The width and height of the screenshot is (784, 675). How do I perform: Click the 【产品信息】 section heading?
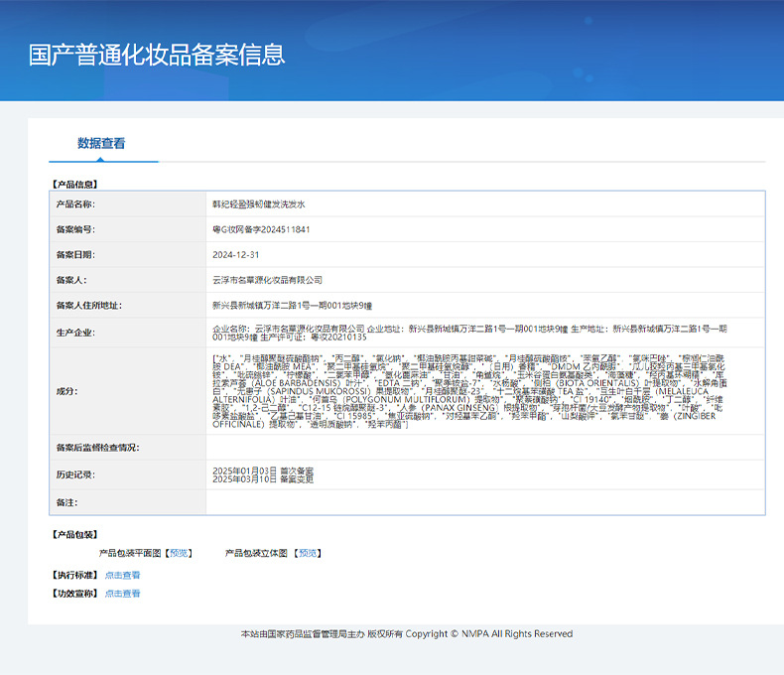(75, 185)
